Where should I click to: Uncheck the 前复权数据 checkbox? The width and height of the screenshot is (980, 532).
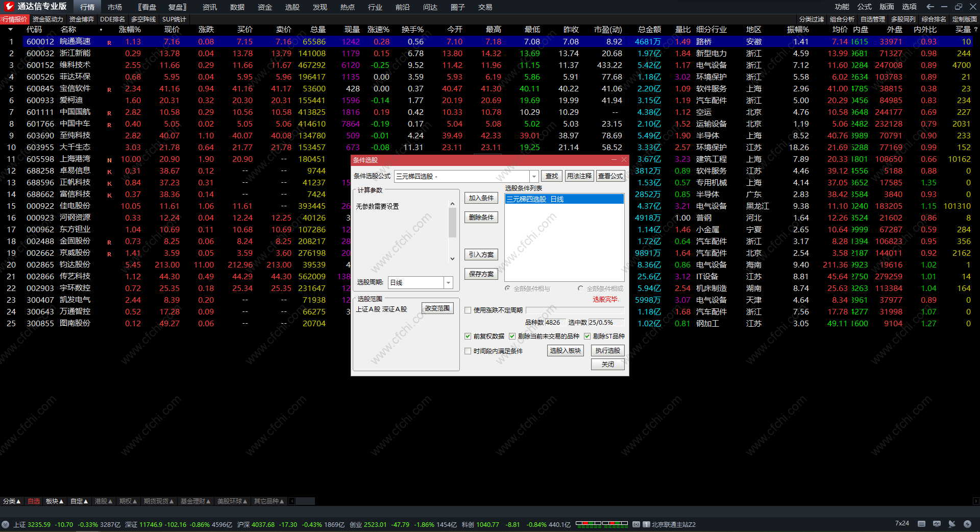468,336
